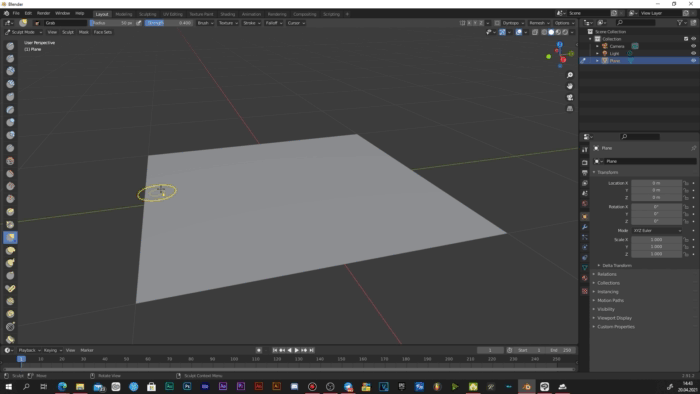Select the Inflate brush tool
The height and width of the screenshot is (394, 700).
pyautogui.click(x=10, y=122)
